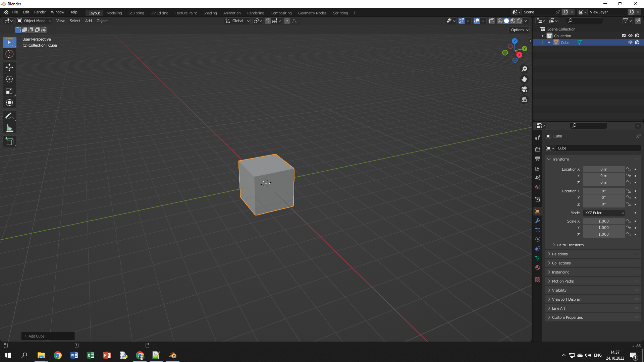Hide Collection with its eye icon
The image size is (644, 362).
[x=630, y=36]
